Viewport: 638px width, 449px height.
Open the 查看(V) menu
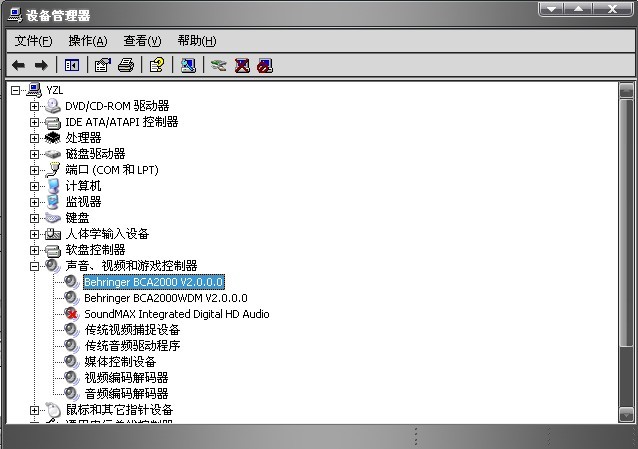142,41
